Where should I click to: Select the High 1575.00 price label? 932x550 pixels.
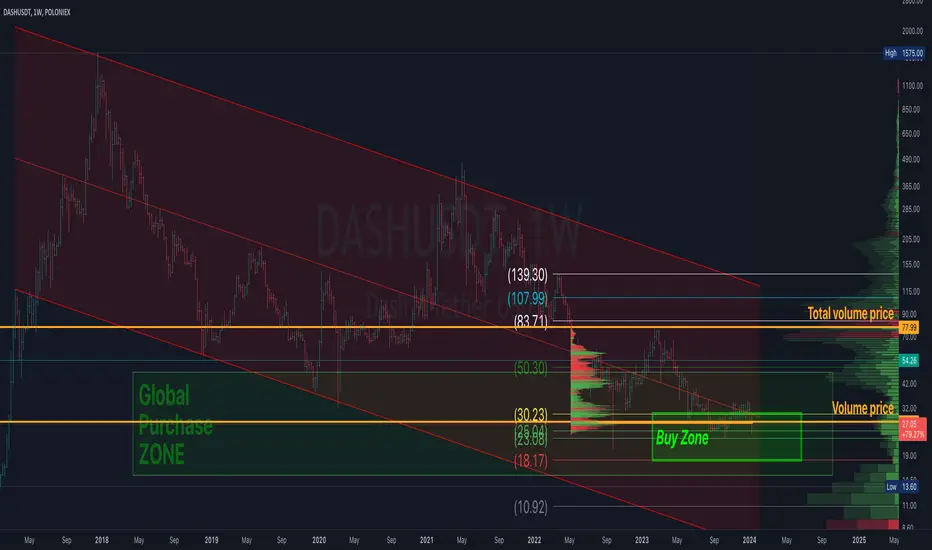pyautogui.click(x=903, y=53)
